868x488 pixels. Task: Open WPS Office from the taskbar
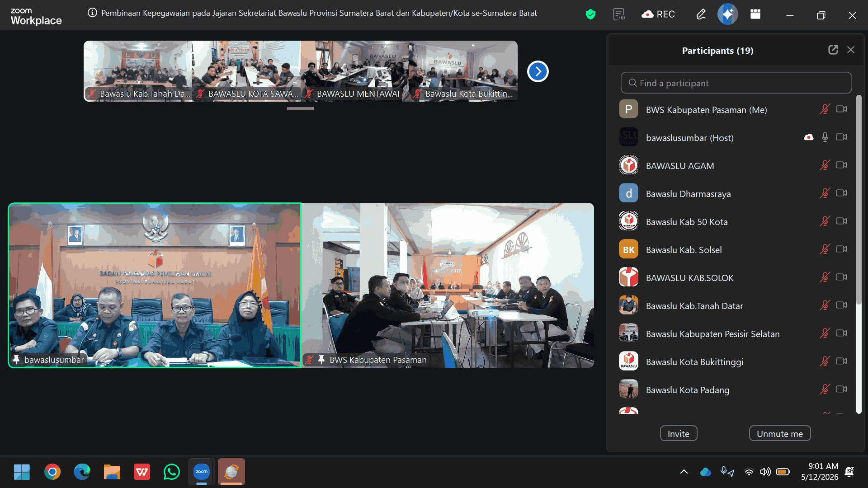pos(142,472)
